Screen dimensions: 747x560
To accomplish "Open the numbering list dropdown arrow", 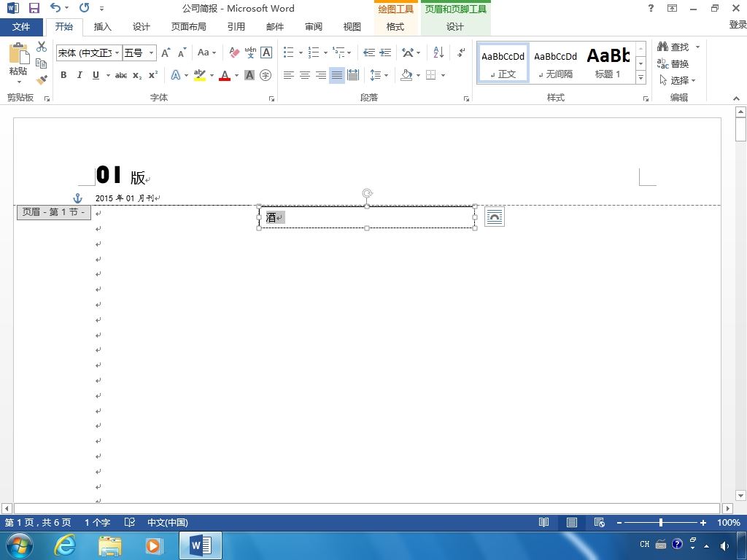I will click(325, 52).
